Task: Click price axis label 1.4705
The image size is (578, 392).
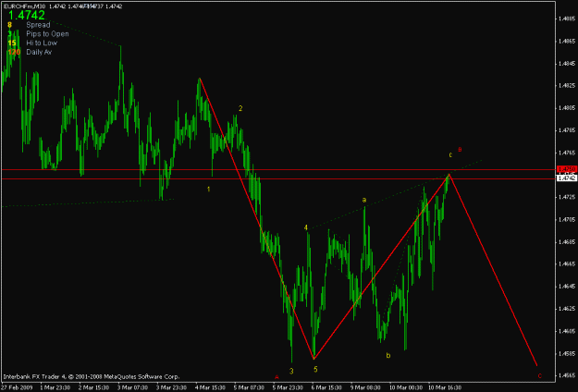Action: 568,220
